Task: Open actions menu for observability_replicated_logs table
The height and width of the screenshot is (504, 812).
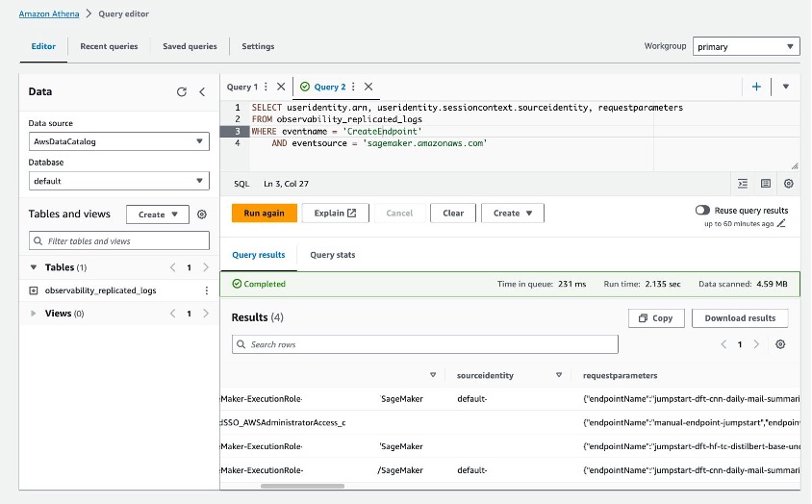Action: coord(207,290)
